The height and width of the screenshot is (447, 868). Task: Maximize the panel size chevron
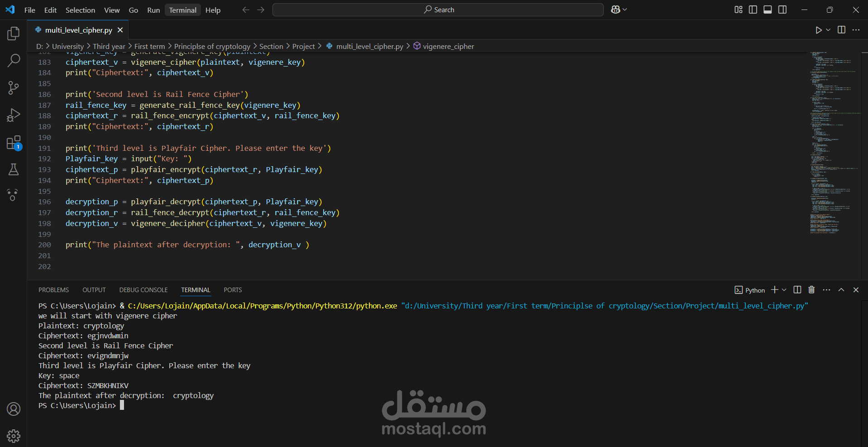(x=841, y=290)
